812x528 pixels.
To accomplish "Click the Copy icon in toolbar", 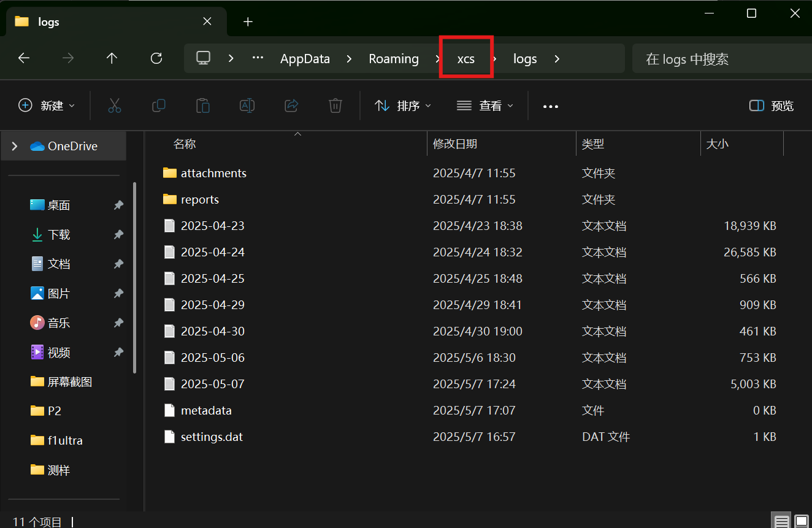I will tap(159, 105).
